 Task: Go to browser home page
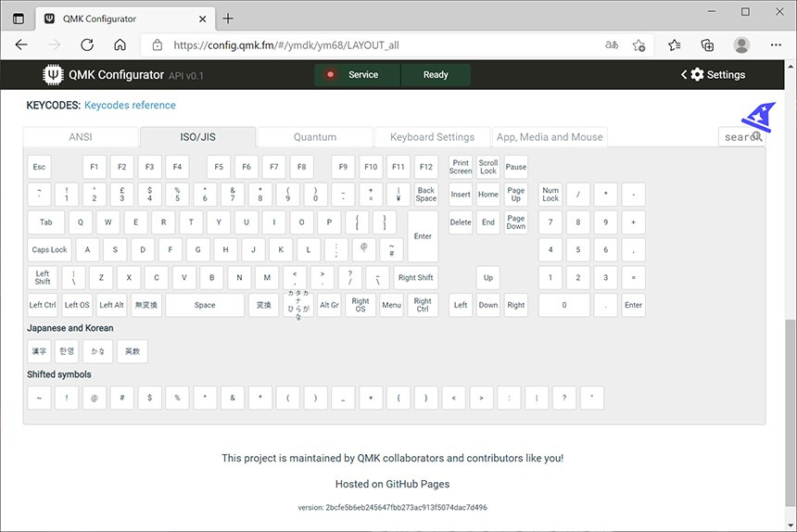120,44
